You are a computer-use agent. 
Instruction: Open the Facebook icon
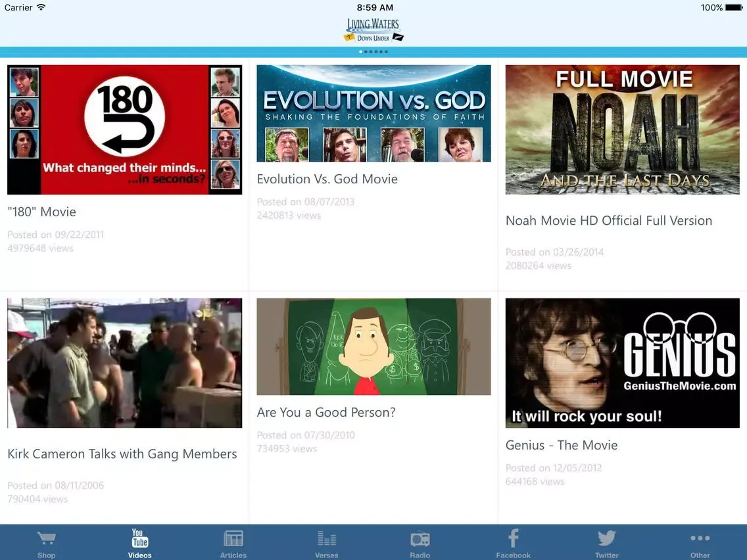(x=513, y=538)
